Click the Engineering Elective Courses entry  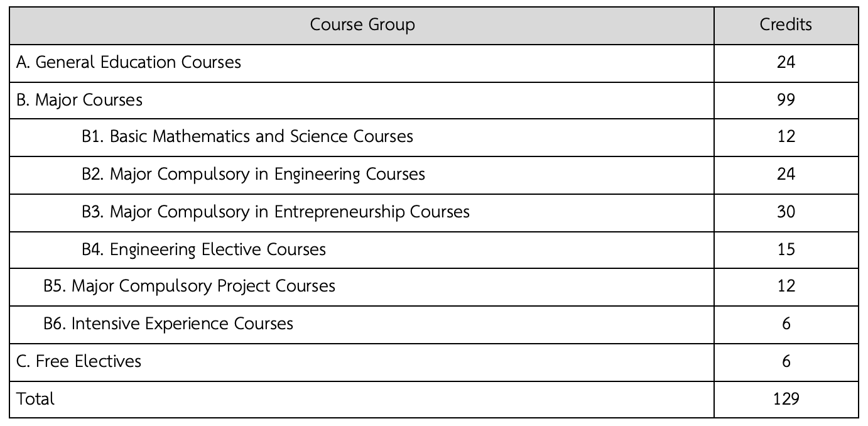(203, 249)
